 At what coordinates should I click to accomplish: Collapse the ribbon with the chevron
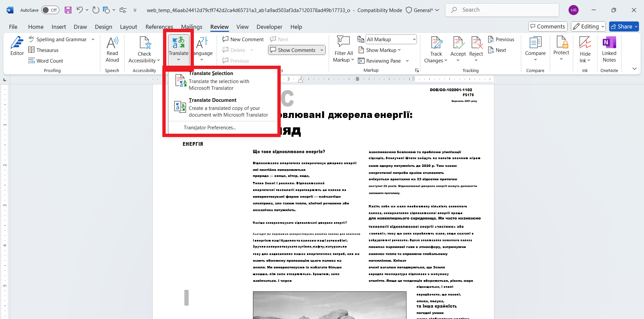point(634,69)
